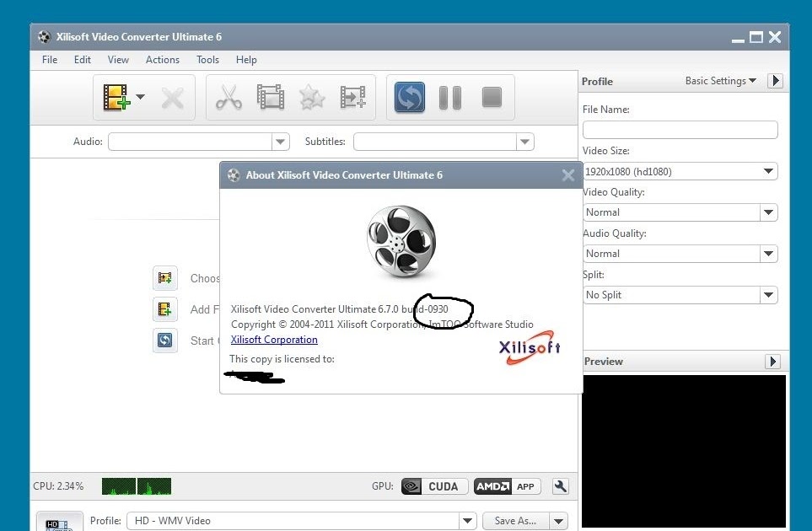812x531 pixels.
Task: Collapse the Profile panel arrow button
Action: (775, 81)
